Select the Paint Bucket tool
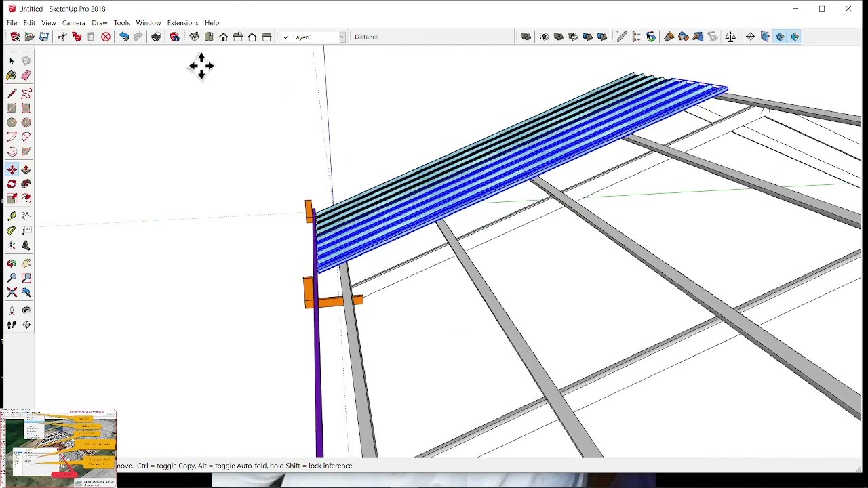 point(12,76)
